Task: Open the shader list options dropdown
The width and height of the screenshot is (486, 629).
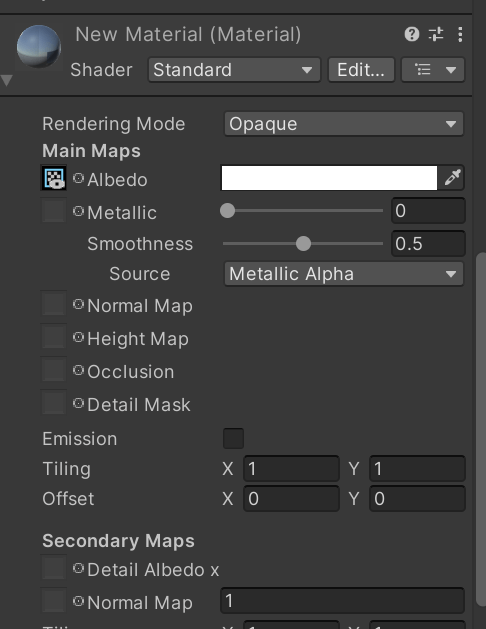Action: click(433, 70)
